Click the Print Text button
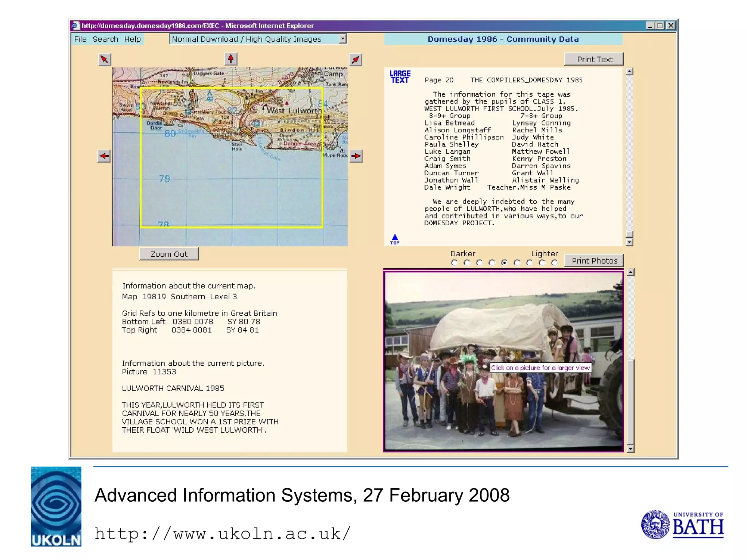 (x=594, y=59)
